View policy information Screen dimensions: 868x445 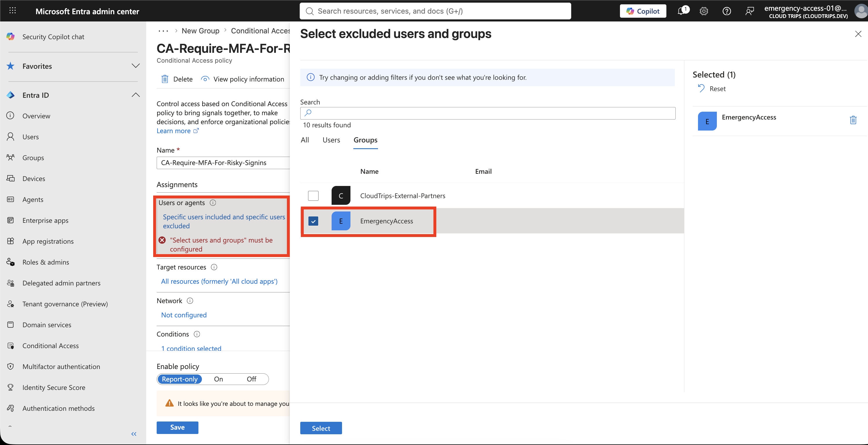pos(243,79)
